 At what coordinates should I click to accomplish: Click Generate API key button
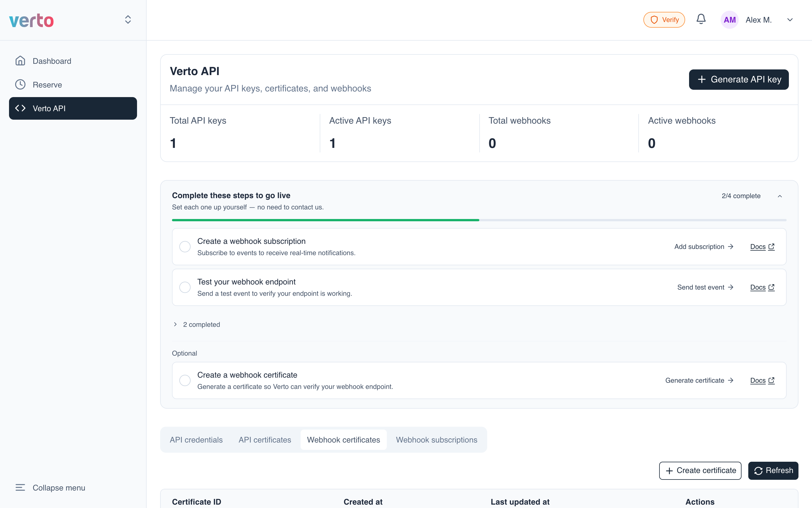[x=738, y=80]
